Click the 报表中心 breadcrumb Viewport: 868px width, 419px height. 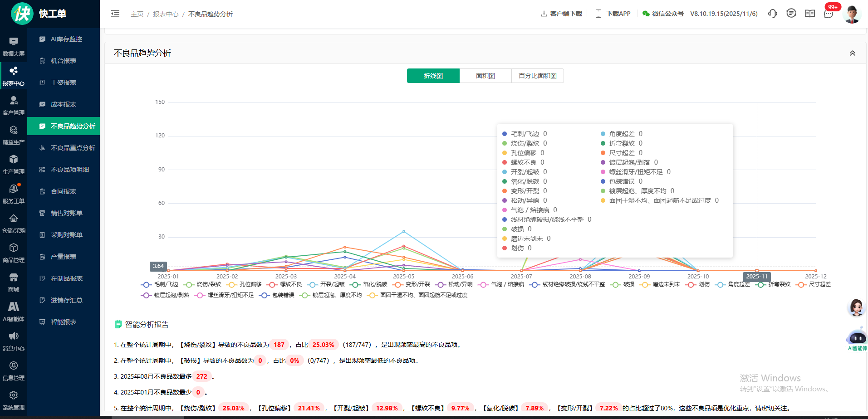[166, 14]
